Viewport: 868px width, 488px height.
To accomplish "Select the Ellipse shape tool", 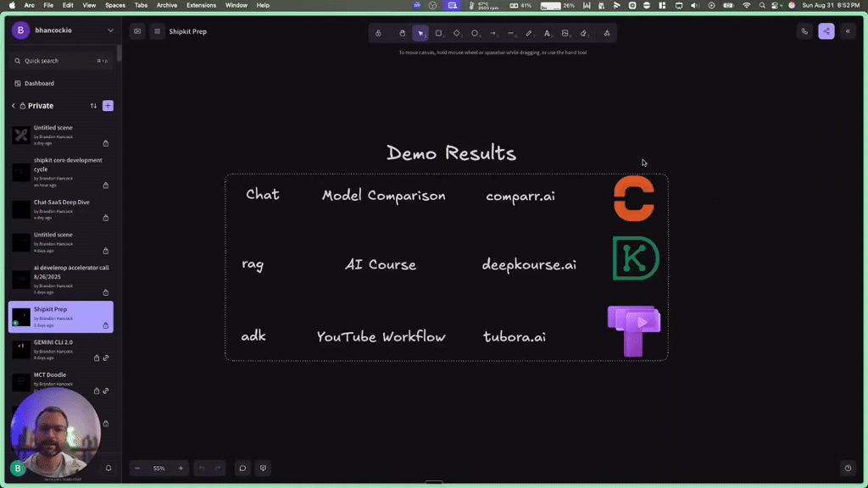I will [x=475, y=33].
